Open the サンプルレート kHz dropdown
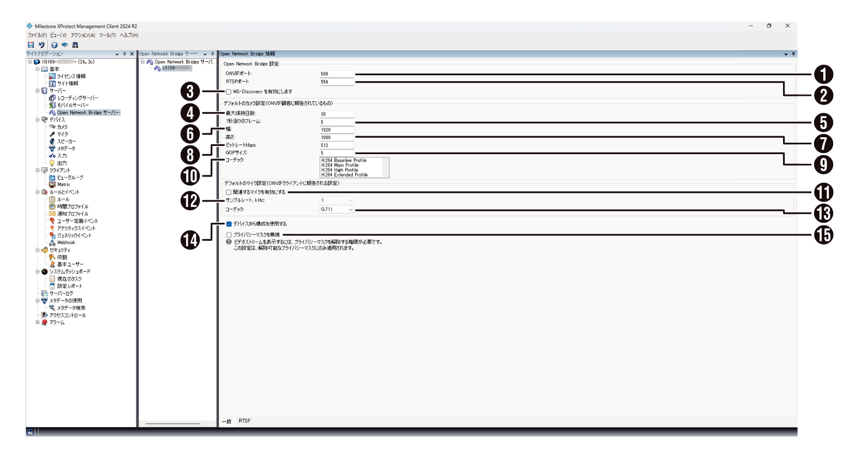This screenshot has height=458, width=868. (x=337, y=200)
